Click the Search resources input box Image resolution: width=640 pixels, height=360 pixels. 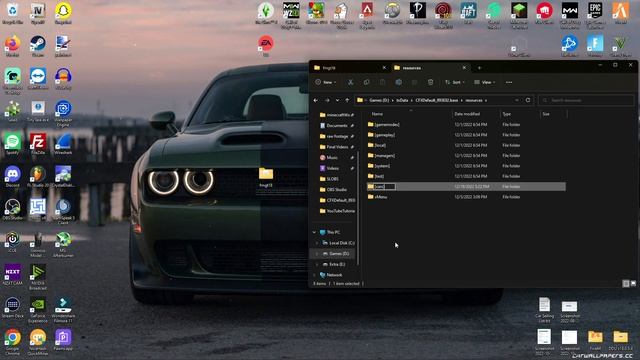586,100
